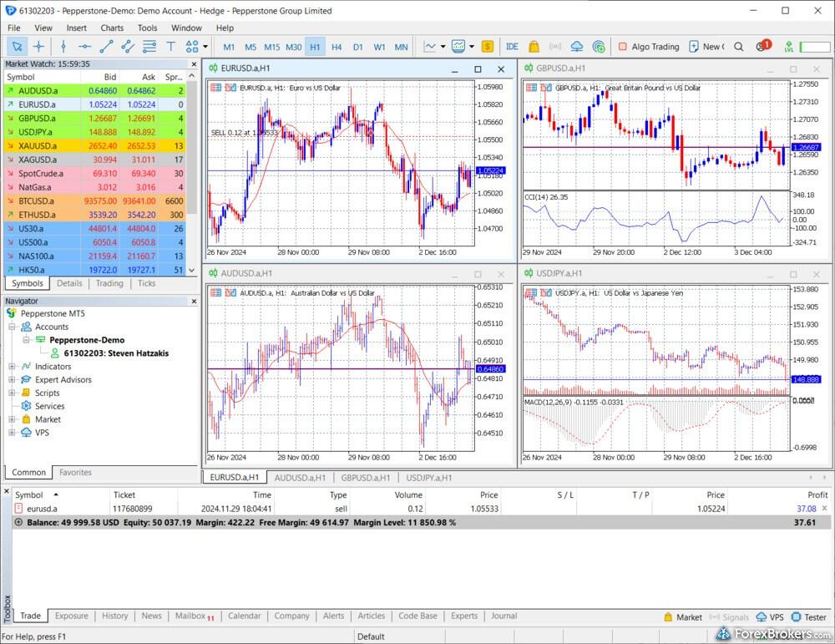
Task: Open the Tester button in status bar
Action: [x=808, y=617]
